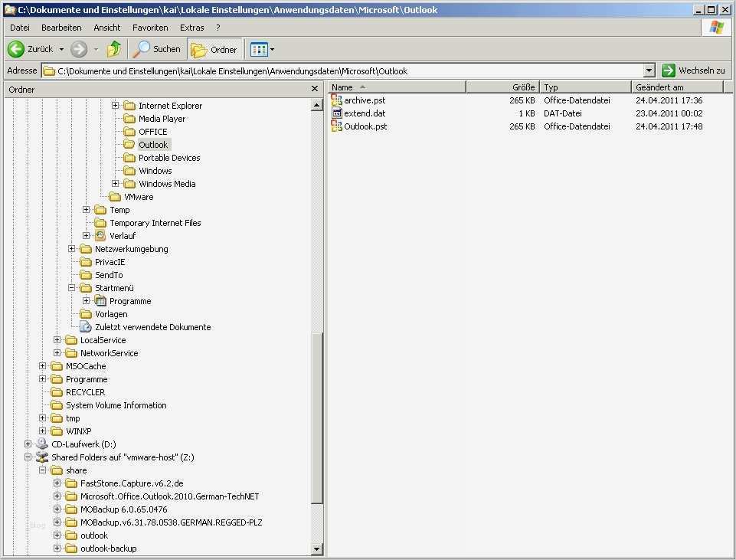Go up one folder level icon
736x560 pixels.
click(113, 49)
